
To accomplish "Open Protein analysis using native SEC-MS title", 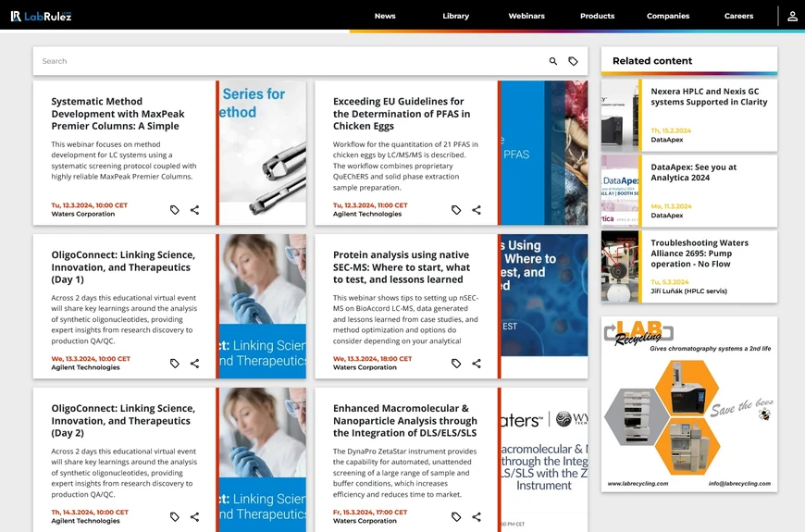I will pos(402,267).
